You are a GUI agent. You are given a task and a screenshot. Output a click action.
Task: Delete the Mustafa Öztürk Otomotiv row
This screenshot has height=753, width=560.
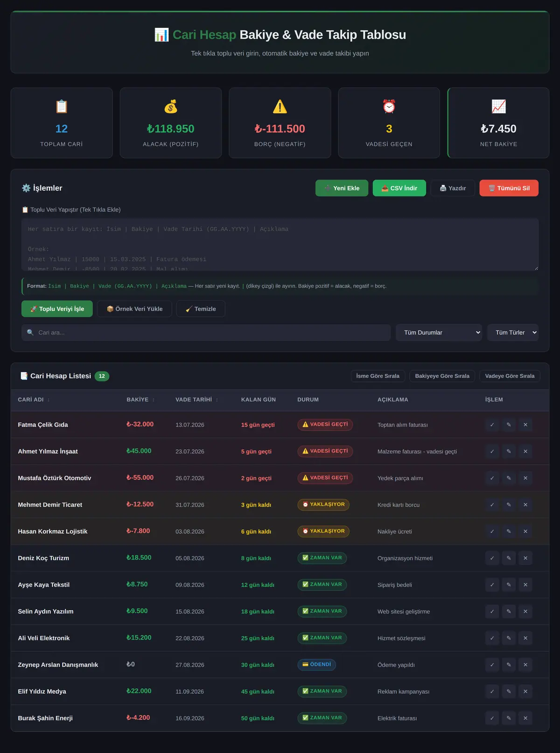525,478
